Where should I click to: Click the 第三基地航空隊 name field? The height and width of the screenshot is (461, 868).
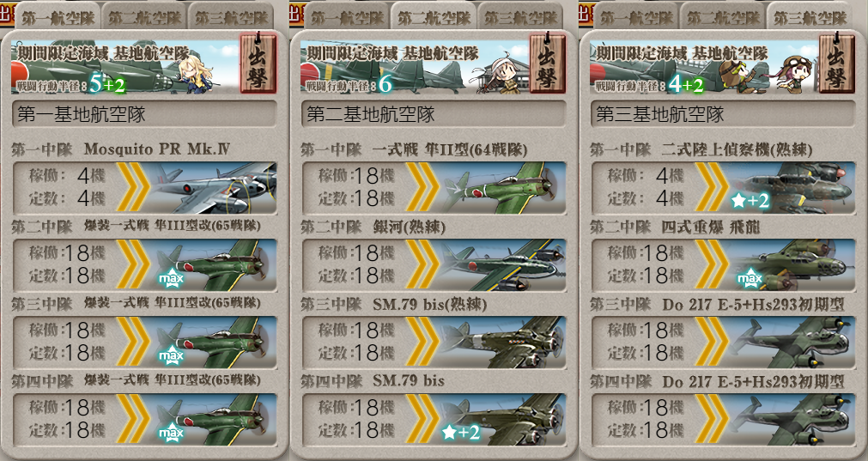[723, 114]
